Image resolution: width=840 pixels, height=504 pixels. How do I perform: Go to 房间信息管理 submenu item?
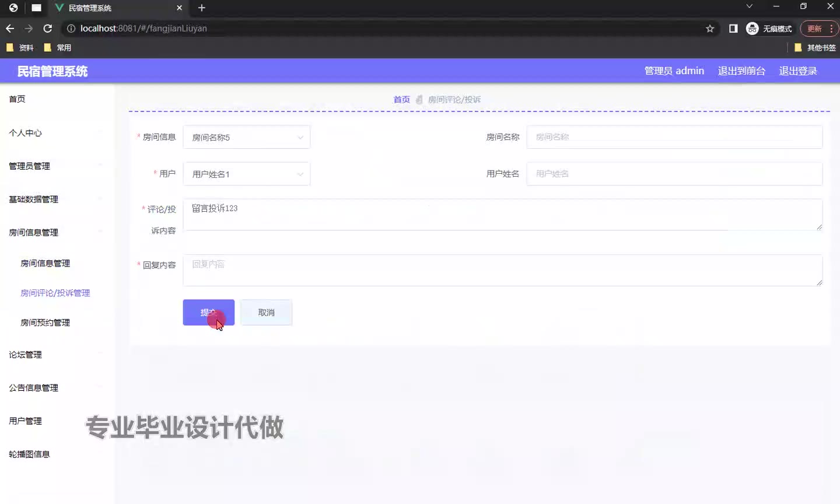45,264
